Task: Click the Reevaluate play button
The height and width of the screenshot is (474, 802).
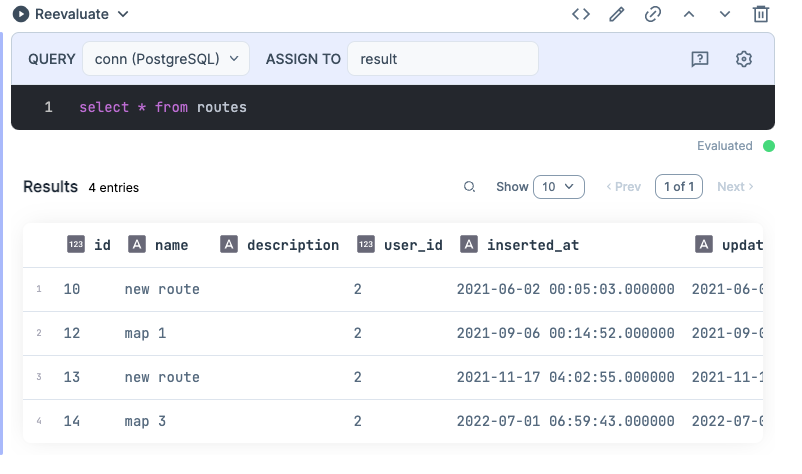Action: click(x=20, y=14)
